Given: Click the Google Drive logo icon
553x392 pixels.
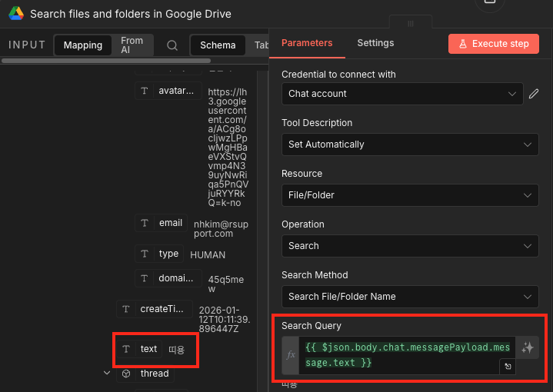Looking at the screenshot, I should tap(16, 14).
